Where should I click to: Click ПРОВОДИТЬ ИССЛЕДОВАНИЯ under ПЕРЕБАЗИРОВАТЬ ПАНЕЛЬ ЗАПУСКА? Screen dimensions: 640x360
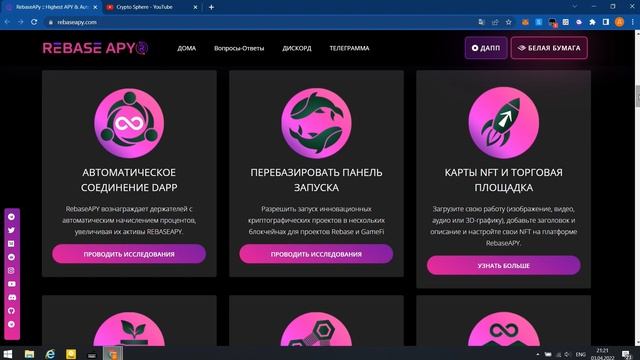coord(316,254)
